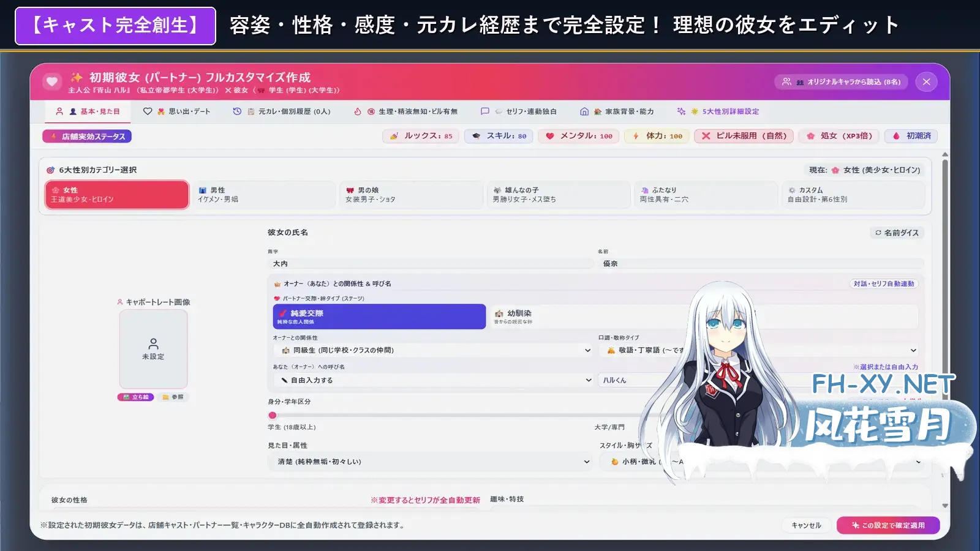Select the ふたなり category card
980x551 pixels.
point(706,195)
